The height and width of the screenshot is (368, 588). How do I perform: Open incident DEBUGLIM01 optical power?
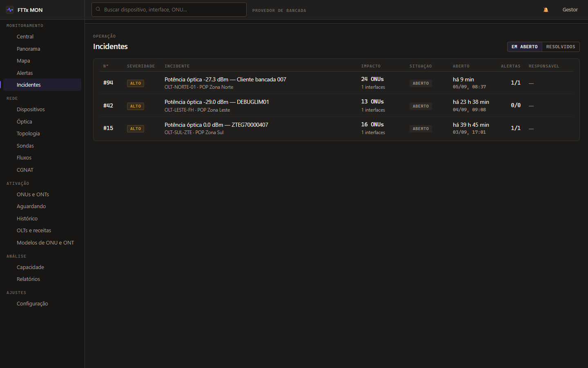(217, 102)
